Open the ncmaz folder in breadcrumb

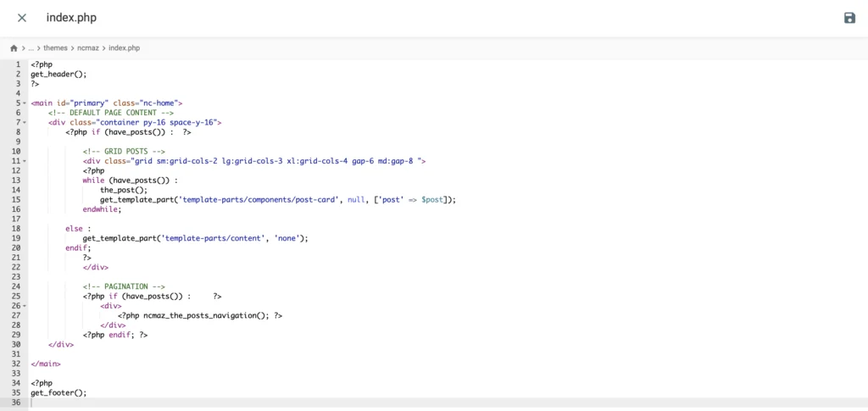(x=88, y=48)
